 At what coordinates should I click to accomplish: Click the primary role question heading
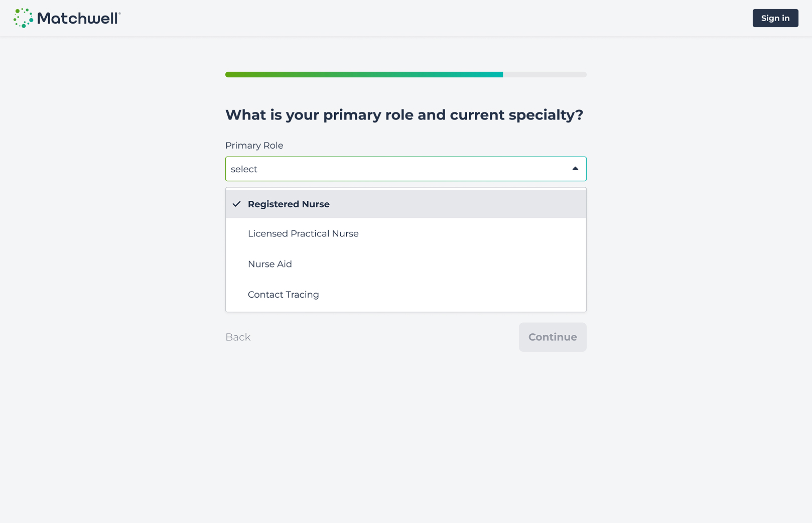click(x=404, y=115)
